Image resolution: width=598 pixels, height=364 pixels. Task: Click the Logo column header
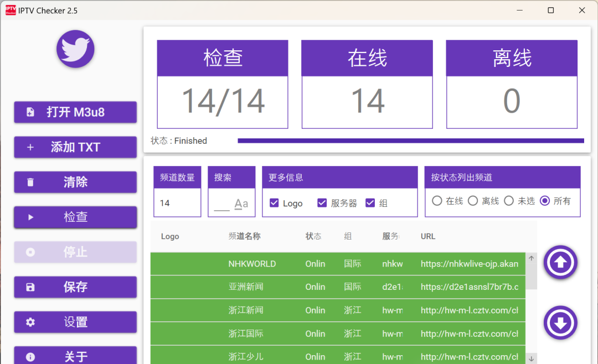point(170,236)
